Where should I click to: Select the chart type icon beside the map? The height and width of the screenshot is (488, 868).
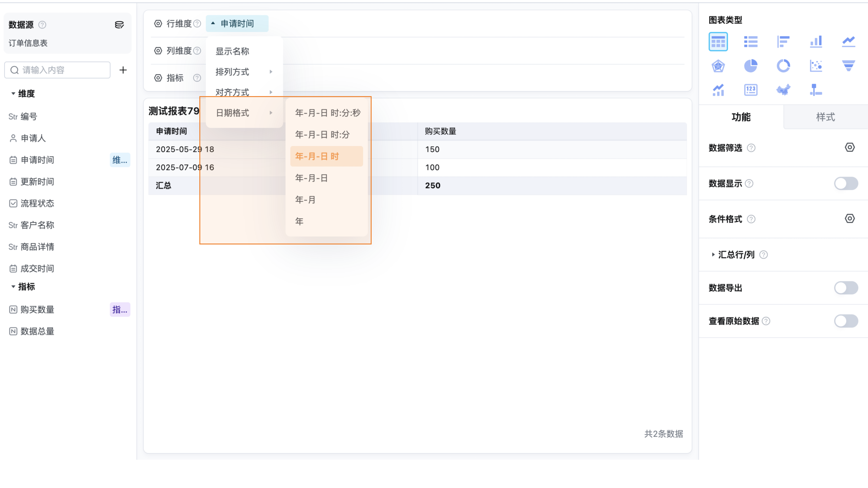(x=816, y=90)
